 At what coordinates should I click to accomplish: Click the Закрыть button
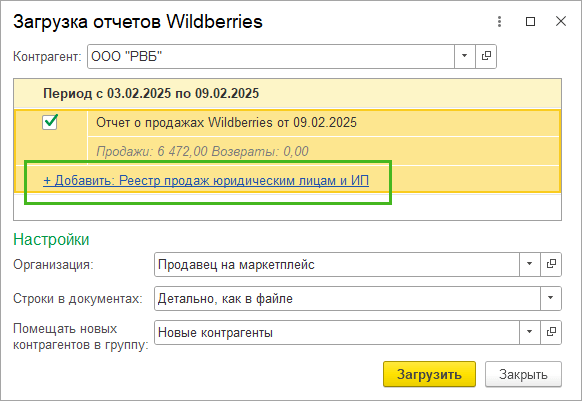(x=523, y=374)
